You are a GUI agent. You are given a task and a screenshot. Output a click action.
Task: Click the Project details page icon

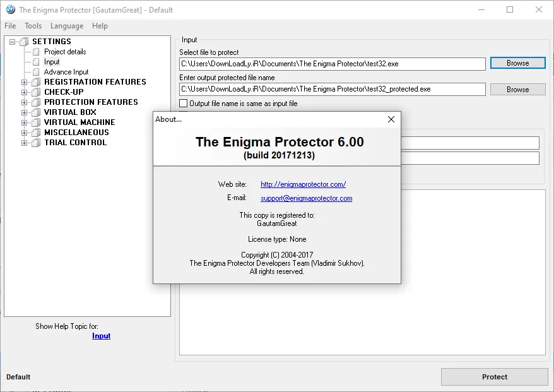point(36,52)
